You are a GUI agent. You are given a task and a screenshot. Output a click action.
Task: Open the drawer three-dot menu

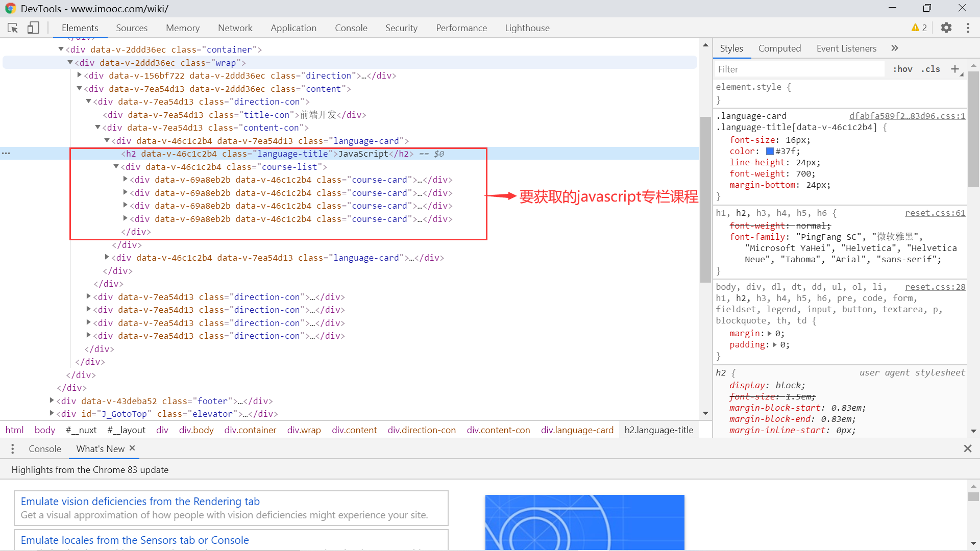13,448
